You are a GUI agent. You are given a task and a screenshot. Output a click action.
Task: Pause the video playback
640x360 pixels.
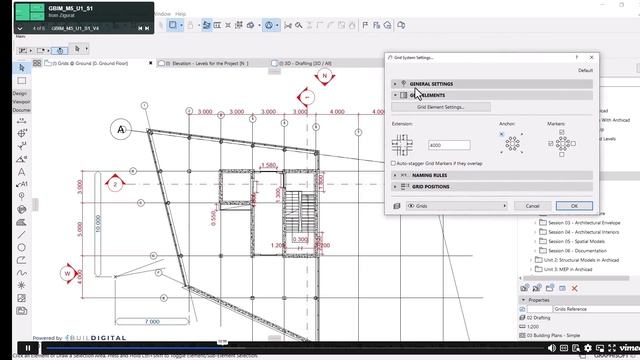(x=28, y=348)
